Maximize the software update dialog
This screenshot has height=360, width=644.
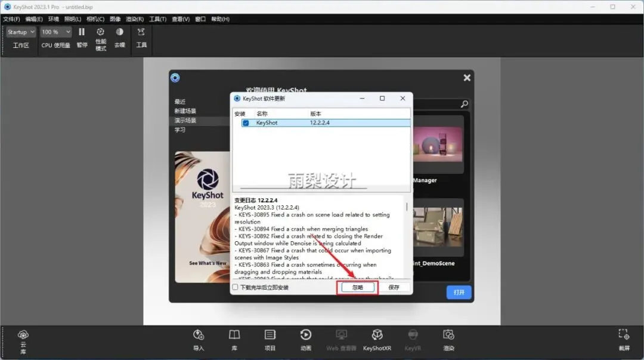click(382, 99)
